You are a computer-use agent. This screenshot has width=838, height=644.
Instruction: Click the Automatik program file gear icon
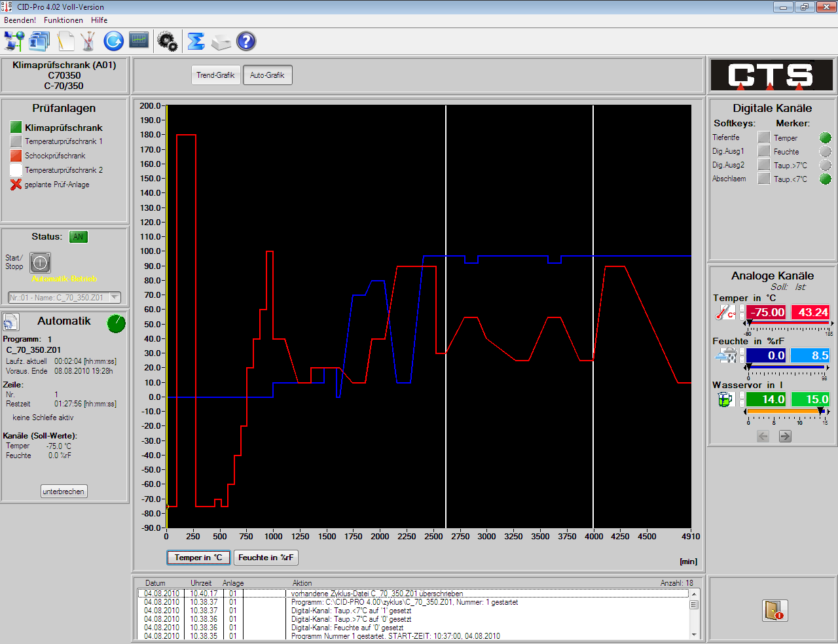11,321
